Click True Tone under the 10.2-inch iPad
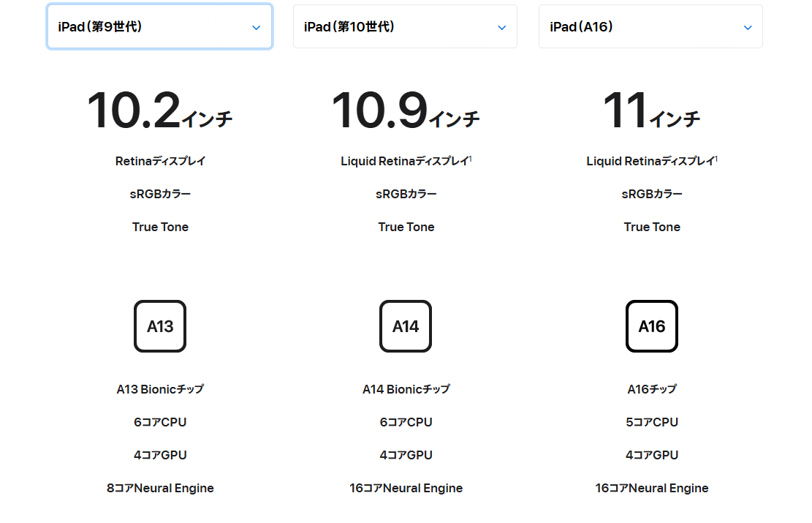Viewport: 812px width, 523px height. (x=160, y=227)
